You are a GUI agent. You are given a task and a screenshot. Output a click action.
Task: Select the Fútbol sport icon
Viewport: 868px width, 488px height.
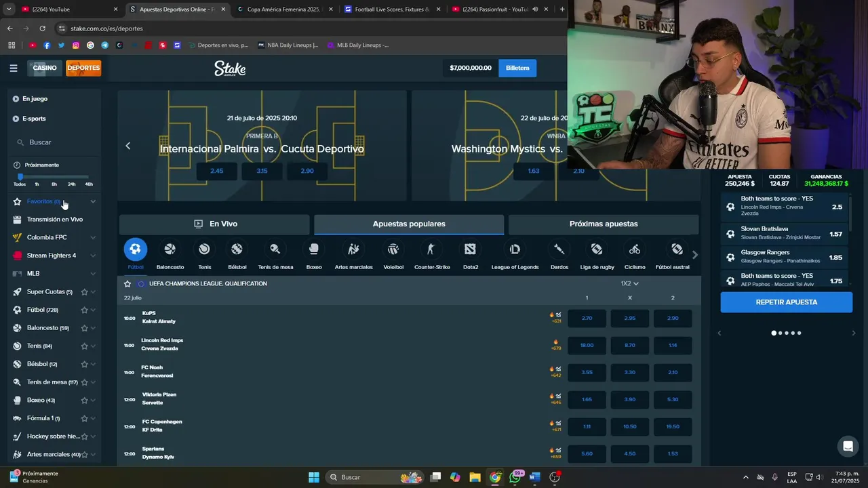136,249
